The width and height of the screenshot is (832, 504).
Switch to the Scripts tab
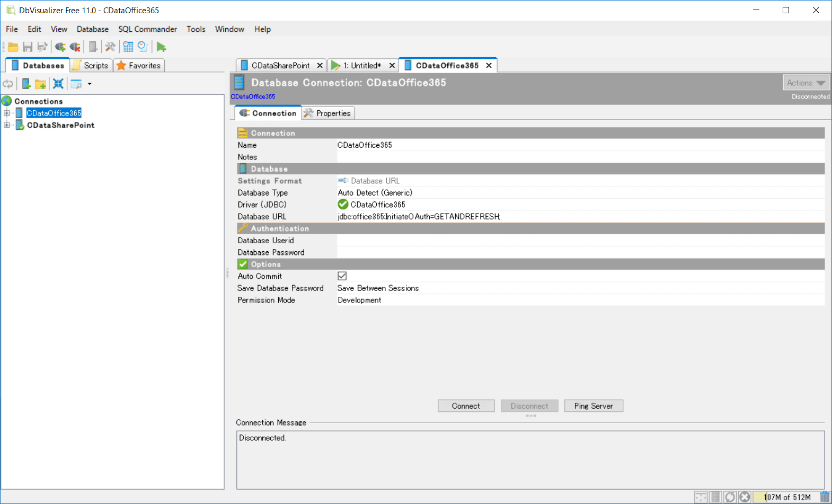coord(91,66)
